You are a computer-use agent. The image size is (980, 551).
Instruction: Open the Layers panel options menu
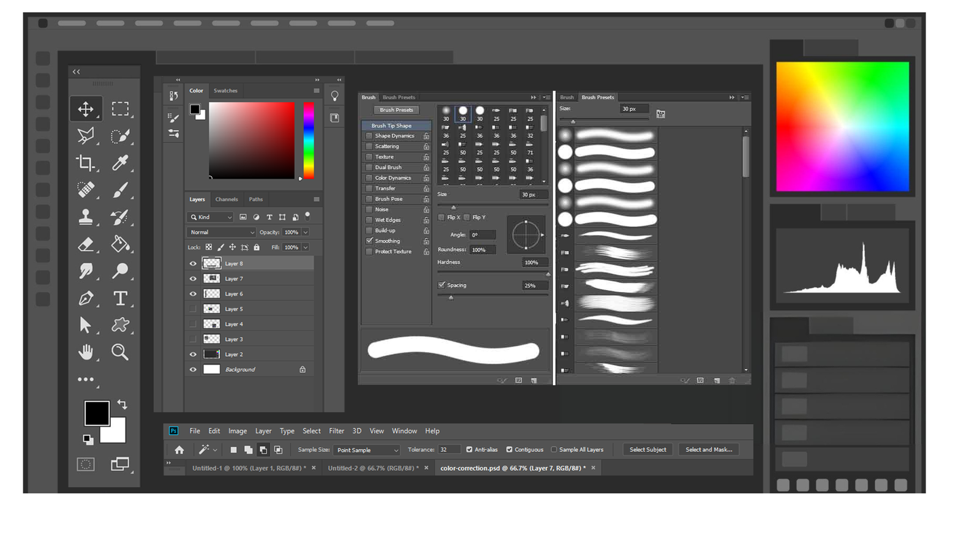[x=317, y=199]
